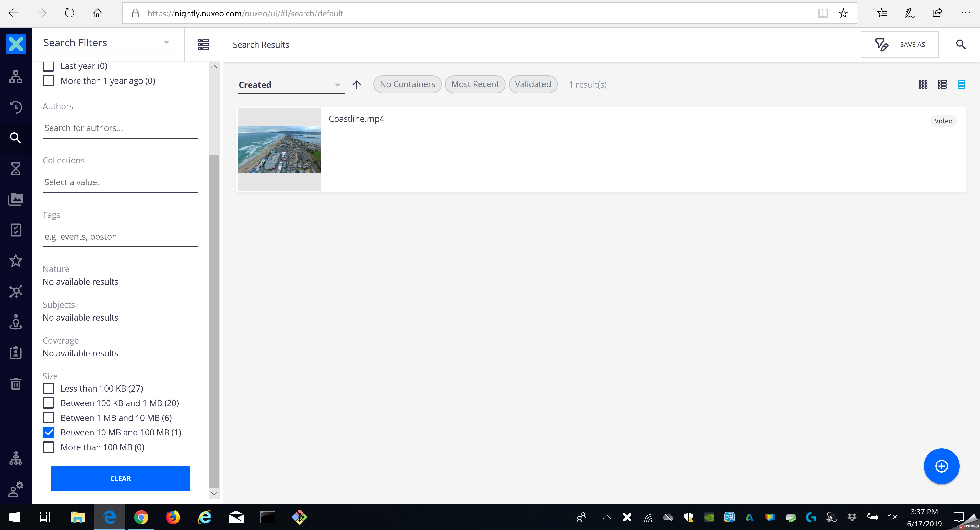Image resolution: width=980 pixels, height=530 pixels.
Task: Select the Most Recent quick filter
Action: click(x=475, y=84)
